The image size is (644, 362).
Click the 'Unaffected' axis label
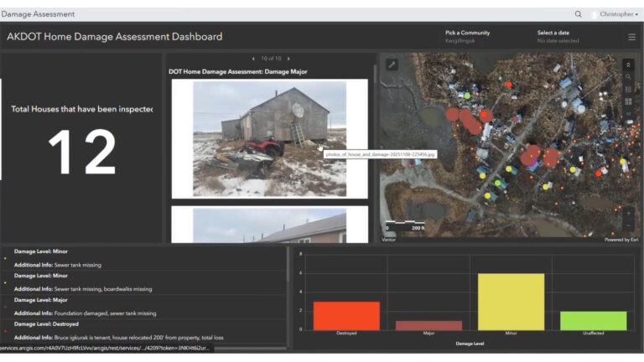593,334
